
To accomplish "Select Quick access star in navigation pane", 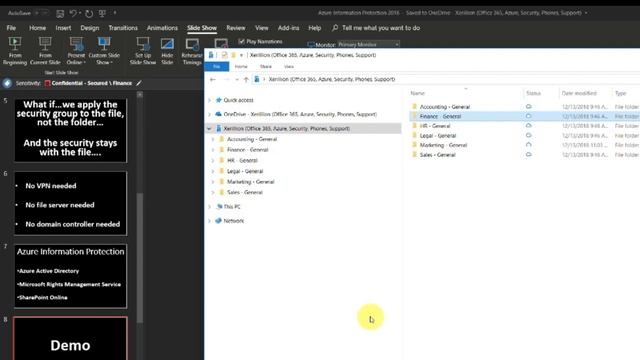I will coord(219,100).
